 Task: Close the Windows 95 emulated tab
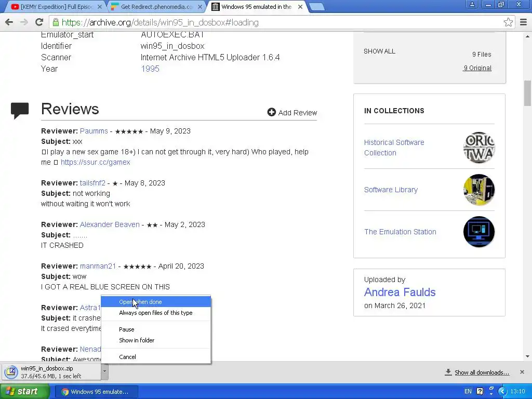pos(300,7)
